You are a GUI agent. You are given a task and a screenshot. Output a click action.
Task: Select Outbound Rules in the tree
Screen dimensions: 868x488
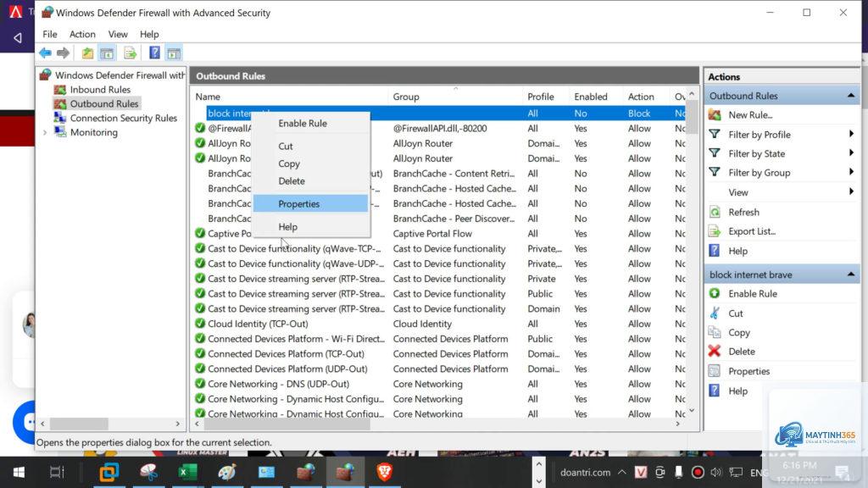pos(103,104)
